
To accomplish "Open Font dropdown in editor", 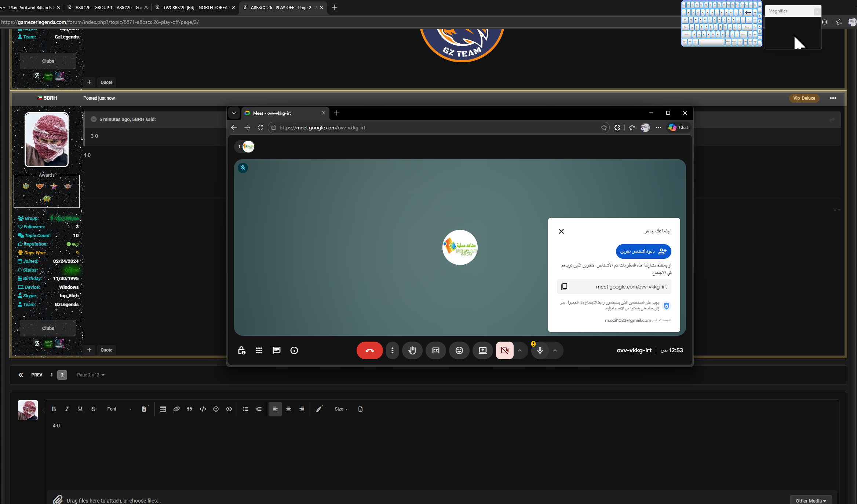I will coord(119,409).
